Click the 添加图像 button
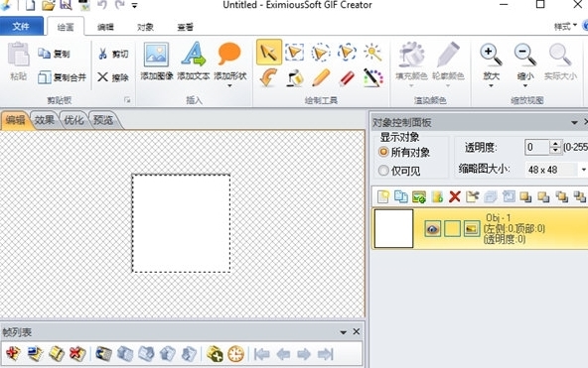588x368 pixels. tap(157, 61)
